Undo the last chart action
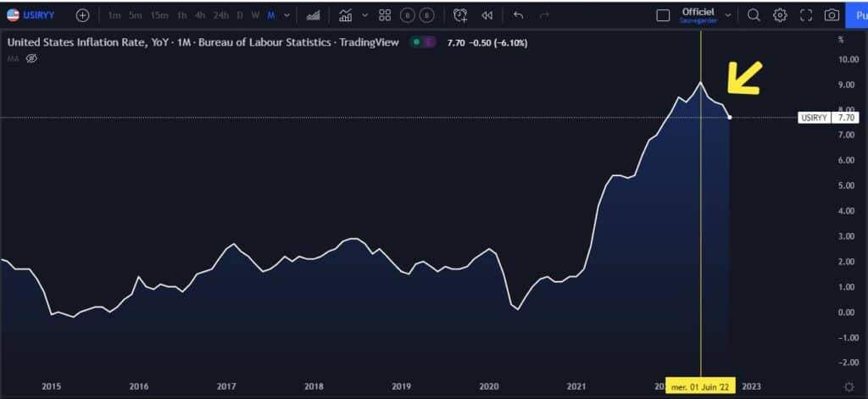The width and height of the screenshot is (868, 399). [519, 15]
